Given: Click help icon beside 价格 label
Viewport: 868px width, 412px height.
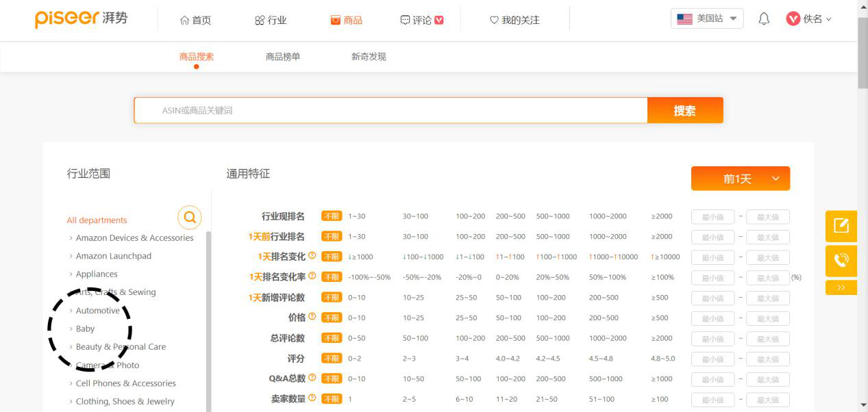Looking at the screenshot, I should tap(312, 317).
